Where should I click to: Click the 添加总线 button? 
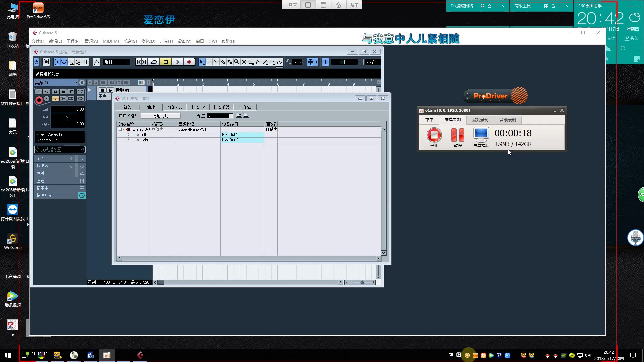[160, 115]
